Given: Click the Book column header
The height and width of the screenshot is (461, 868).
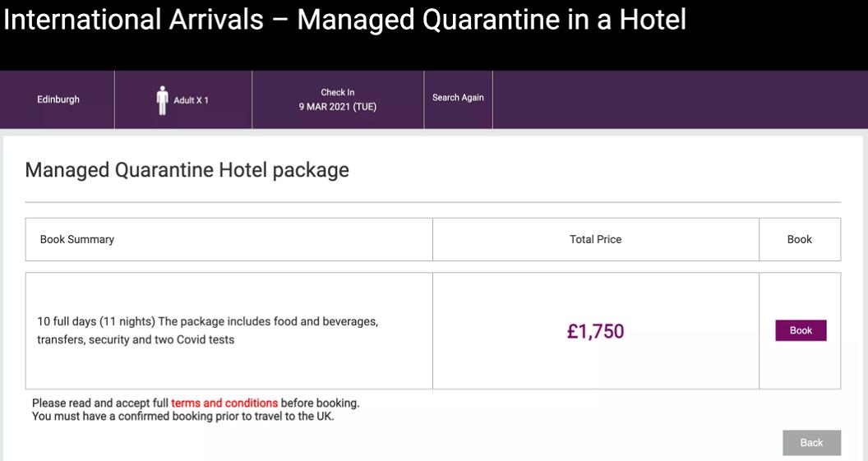Looking at the screenshot, I should coord(800,239).
